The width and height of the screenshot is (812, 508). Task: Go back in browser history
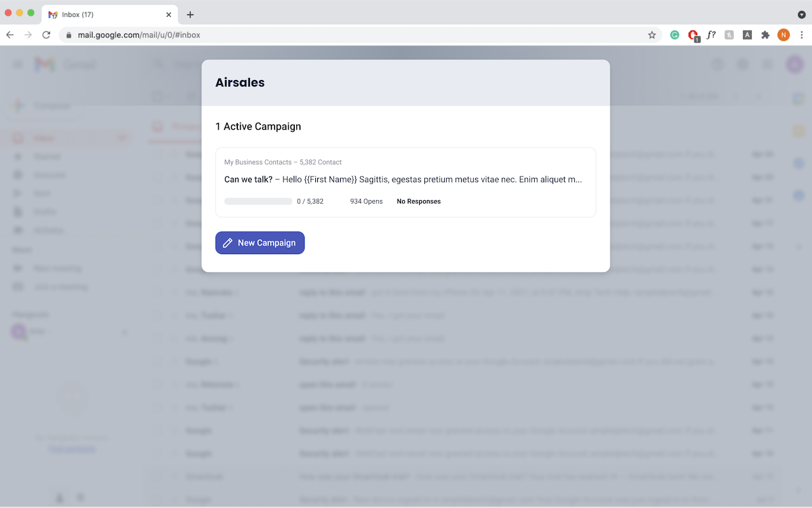pyautogui.click(x=10, y=35)
